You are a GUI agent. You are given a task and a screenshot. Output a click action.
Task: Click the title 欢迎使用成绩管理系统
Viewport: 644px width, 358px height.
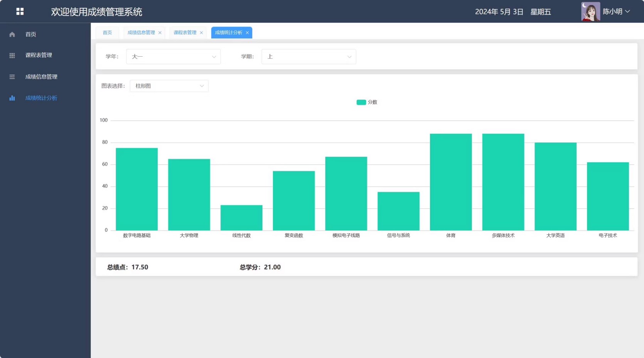click(x=96, y=12)
